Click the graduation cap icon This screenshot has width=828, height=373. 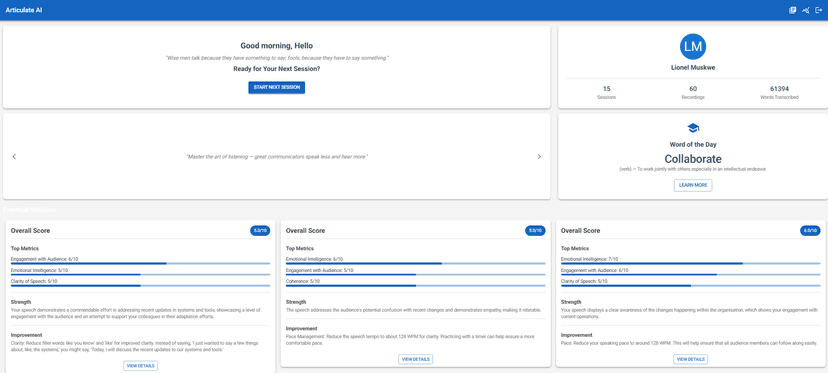(693, 128)
